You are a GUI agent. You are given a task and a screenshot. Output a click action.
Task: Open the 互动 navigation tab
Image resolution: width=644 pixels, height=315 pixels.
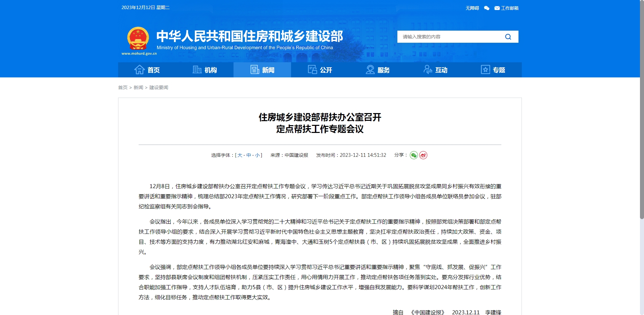click(435, 70)
